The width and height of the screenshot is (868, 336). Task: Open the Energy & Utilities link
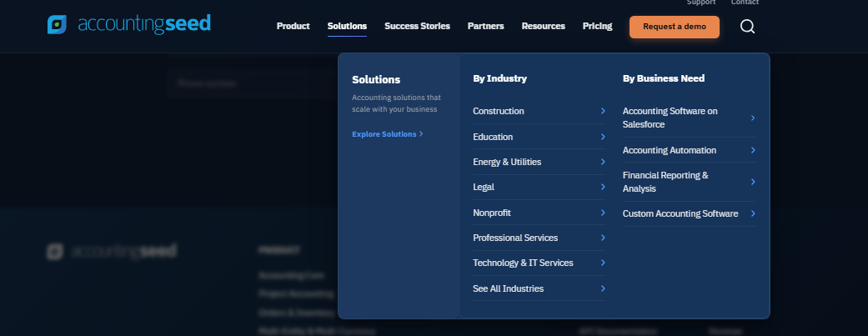point(539,163)
